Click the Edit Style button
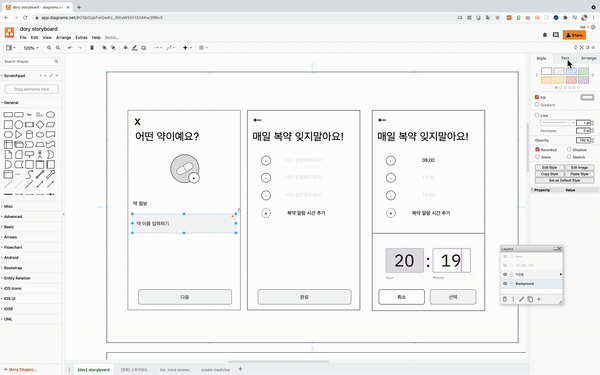 point(549,168)
